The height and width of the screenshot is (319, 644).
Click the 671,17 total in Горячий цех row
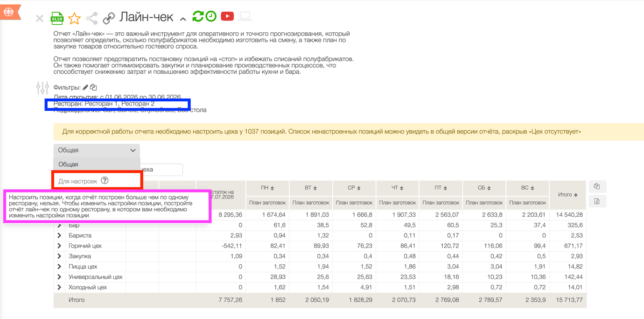click(x=573, y=246)
